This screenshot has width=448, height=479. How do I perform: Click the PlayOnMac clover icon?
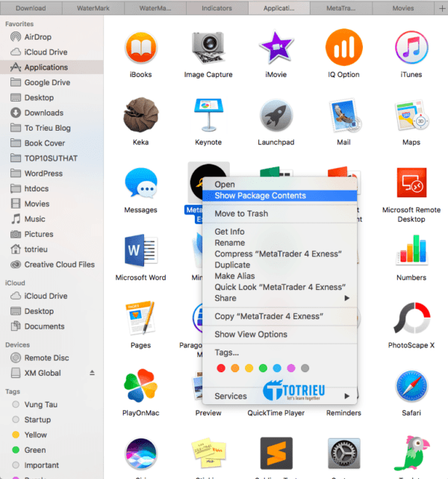[140, 386]
